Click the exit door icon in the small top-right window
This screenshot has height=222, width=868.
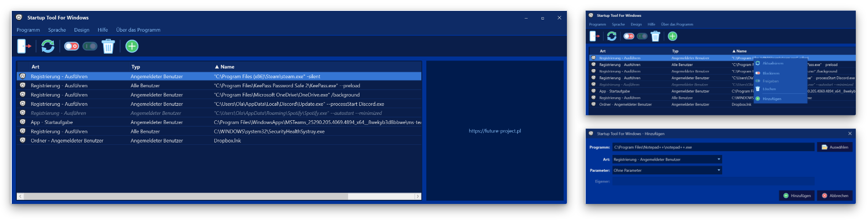tap(594, 36)
